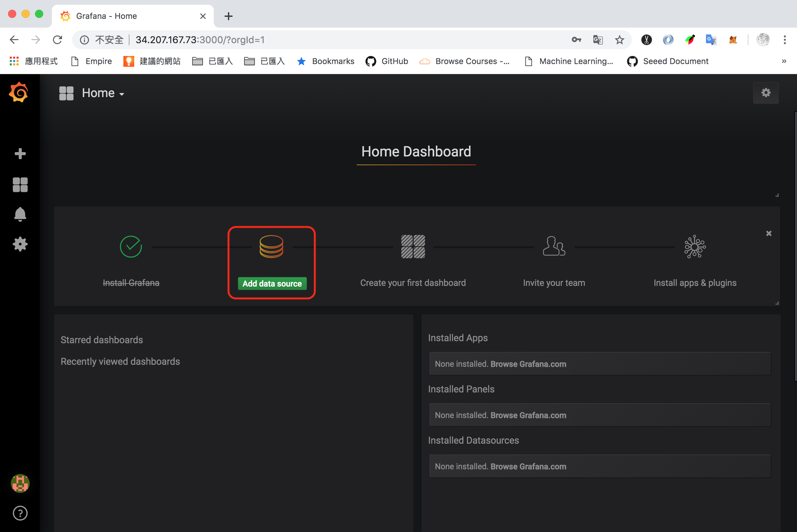Open the Bookmarks star bookmark

click(326, 61)
